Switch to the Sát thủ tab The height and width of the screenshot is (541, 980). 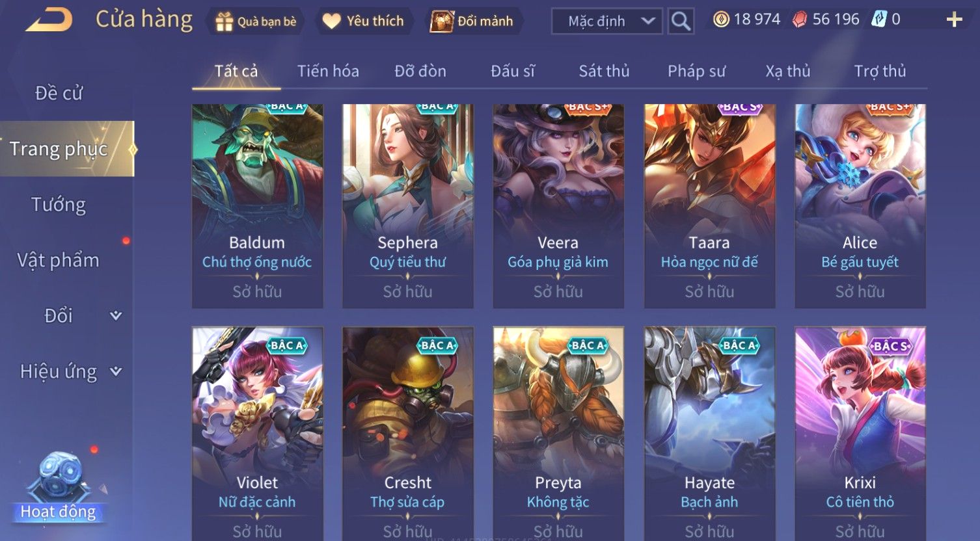click(604, 71)
